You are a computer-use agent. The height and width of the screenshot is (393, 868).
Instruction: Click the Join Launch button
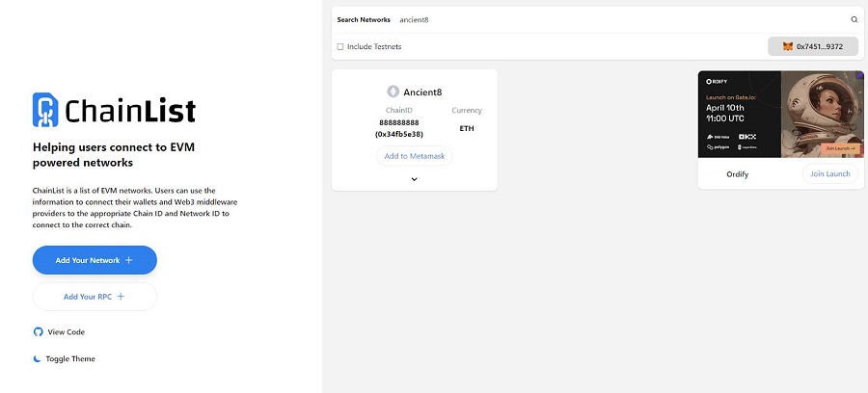coord(830,173)
